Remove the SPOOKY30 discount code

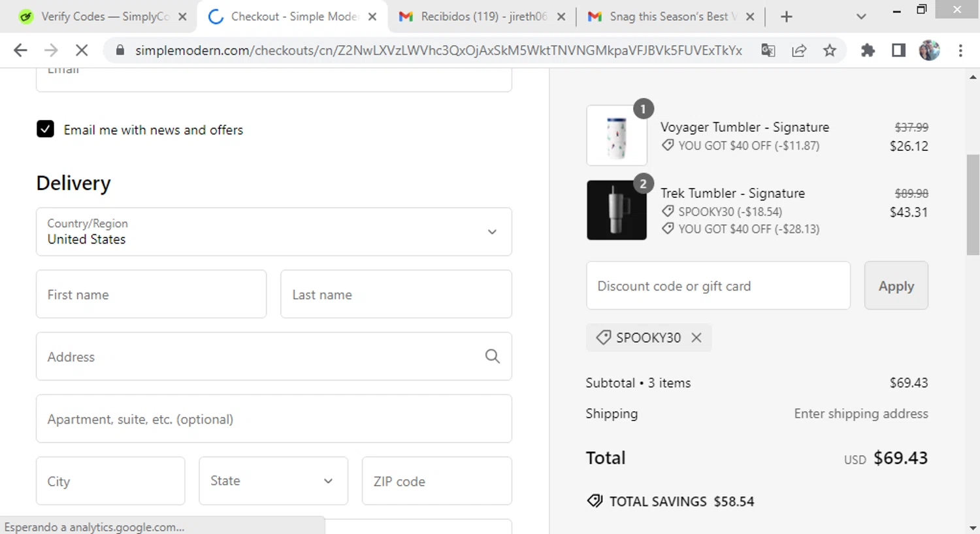[696, 338]
